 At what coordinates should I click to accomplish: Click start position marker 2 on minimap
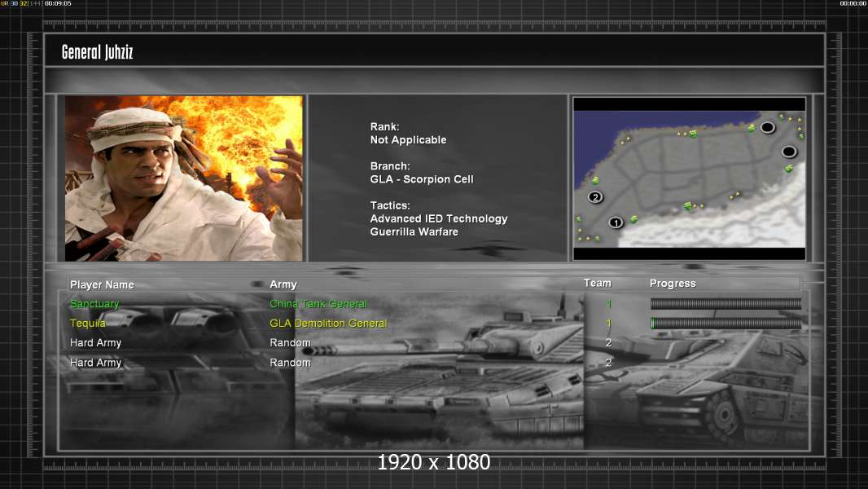click(595, 196)
